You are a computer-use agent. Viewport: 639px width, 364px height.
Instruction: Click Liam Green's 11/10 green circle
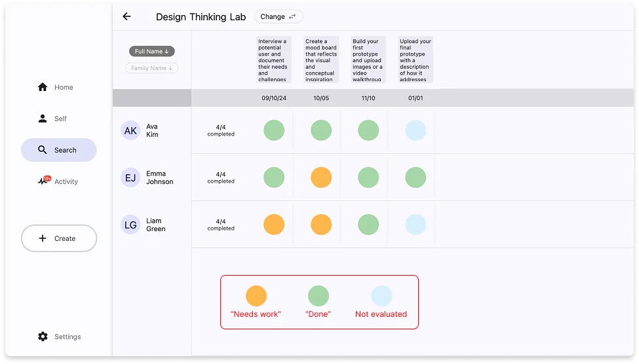(368, 225)
